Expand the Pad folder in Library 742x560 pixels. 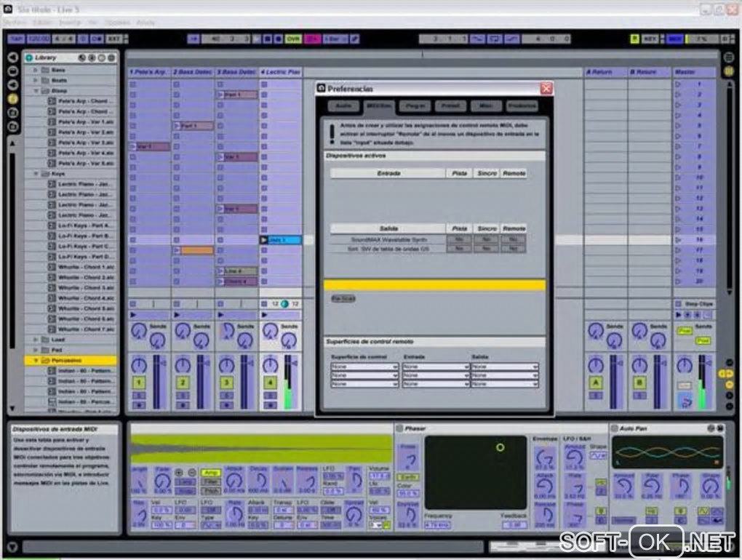click(x=35, y=350)
